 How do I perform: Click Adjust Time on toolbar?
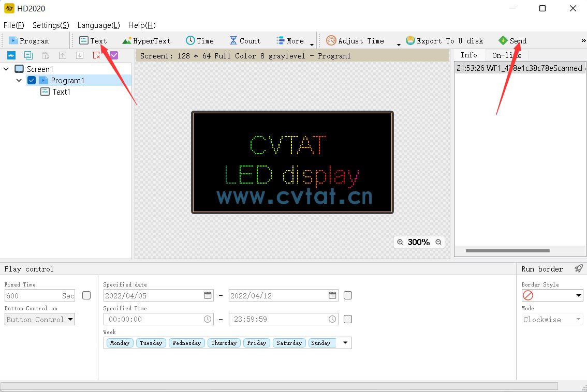pyautogui.click(x=355, y=41)
